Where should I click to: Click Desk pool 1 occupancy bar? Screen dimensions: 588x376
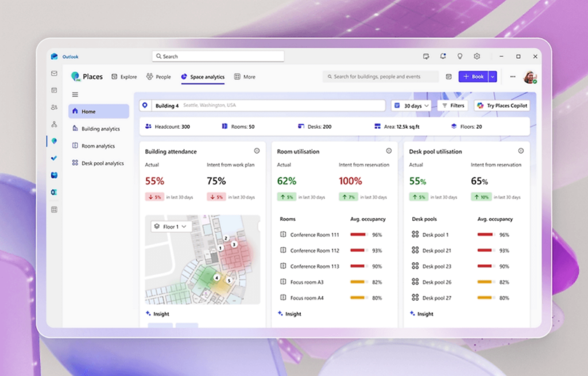[485, 235]
